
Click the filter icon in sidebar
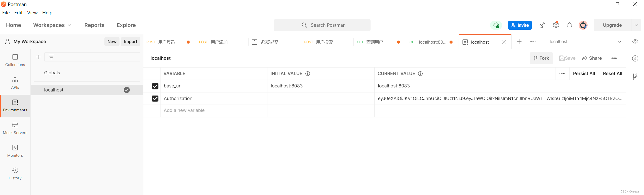(x=51, y=57)
